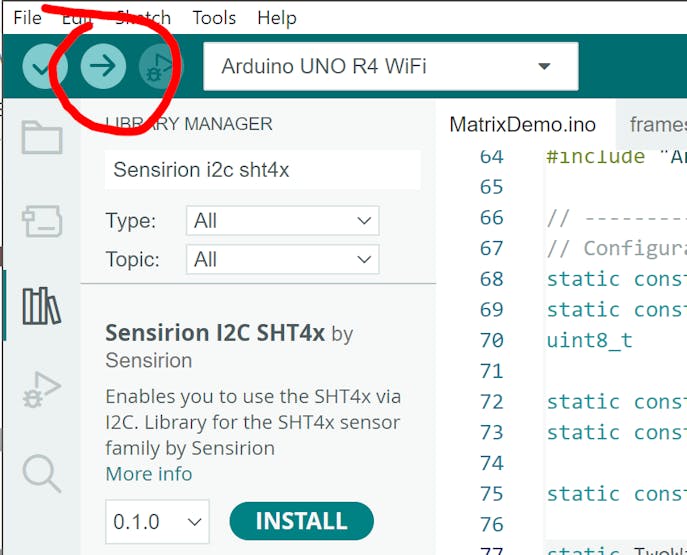This screenshot has width=687, height=555.
Task: Open the Tools menu
Action: (x=214, y=18)
